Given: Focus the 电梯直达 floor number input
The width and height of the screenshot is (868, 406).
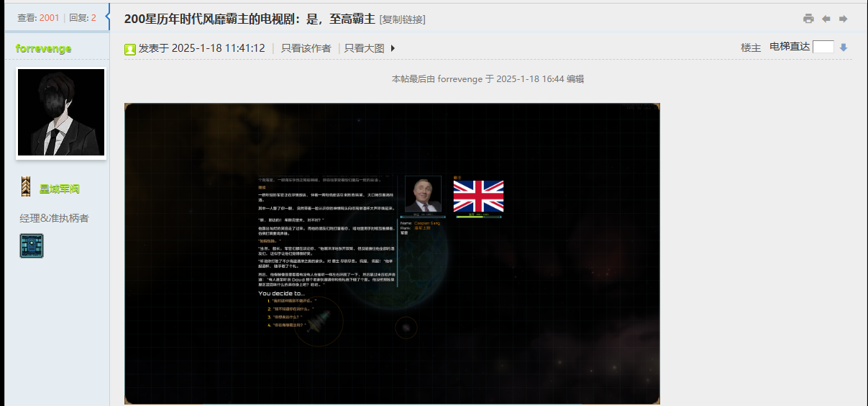Looking at the screenshot, I should coord(823,47).
